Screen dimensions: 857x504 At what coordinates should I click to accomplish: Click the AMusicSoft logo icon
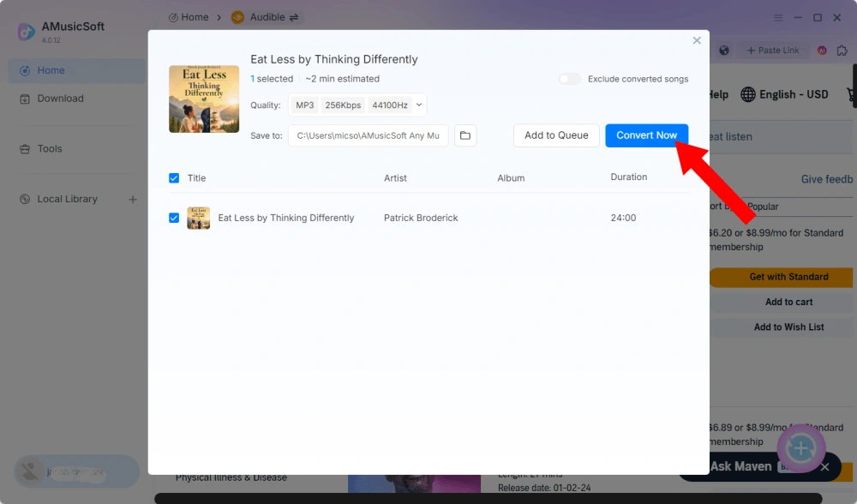(x=27, y=32)
